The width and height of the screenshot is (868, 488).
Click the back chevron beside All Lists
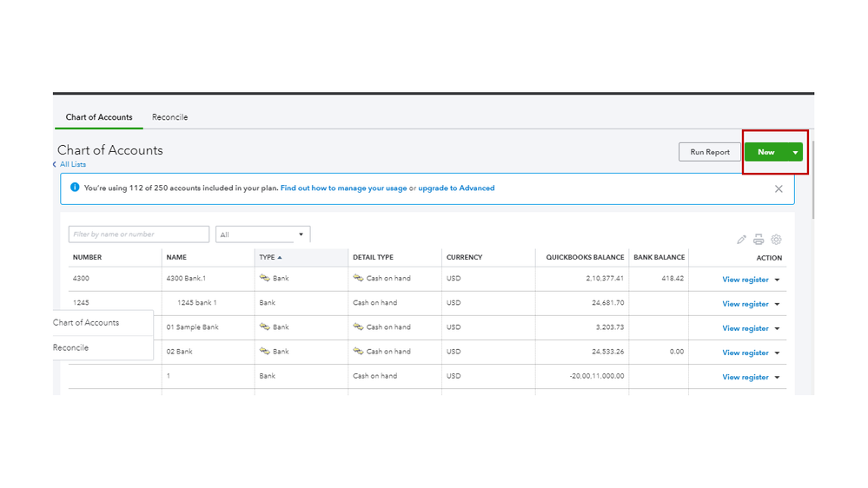point(55,164)
